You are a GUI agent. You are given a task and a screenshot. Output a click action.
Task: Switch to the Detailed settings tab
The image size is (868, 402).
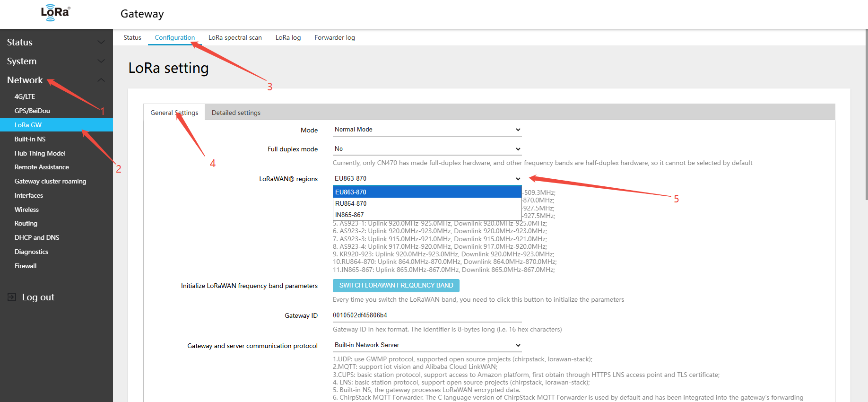coord(236,113)
